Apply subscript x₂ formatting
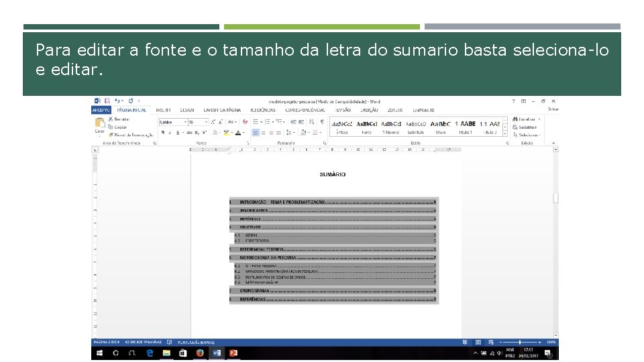Viewport: 644px width, 362px height. [197, 133]
